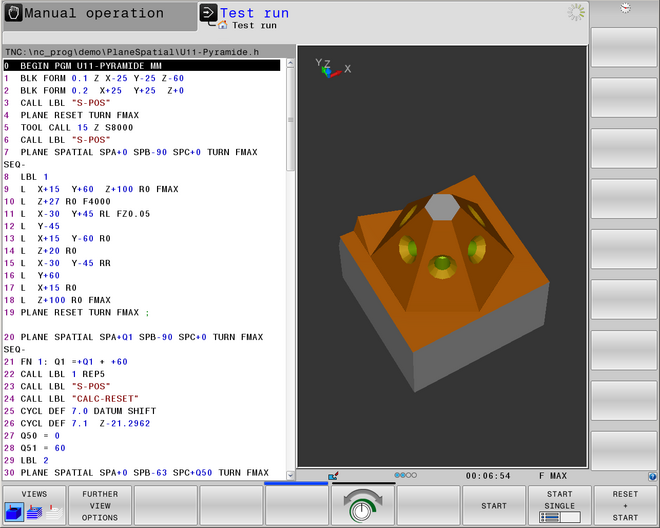Click the clock icon at top right
This screenshot has width=660, height=528.
click(625, 8)
